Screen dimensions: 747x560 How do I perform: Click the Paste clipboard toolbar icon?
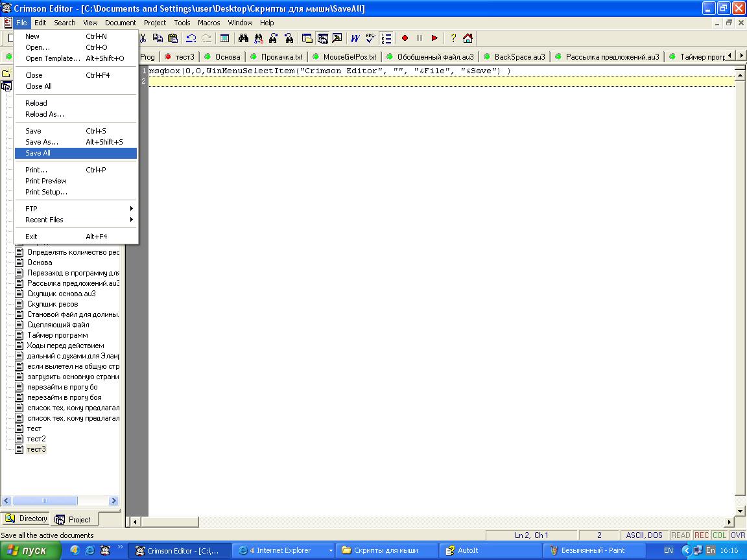pos(172,38)
